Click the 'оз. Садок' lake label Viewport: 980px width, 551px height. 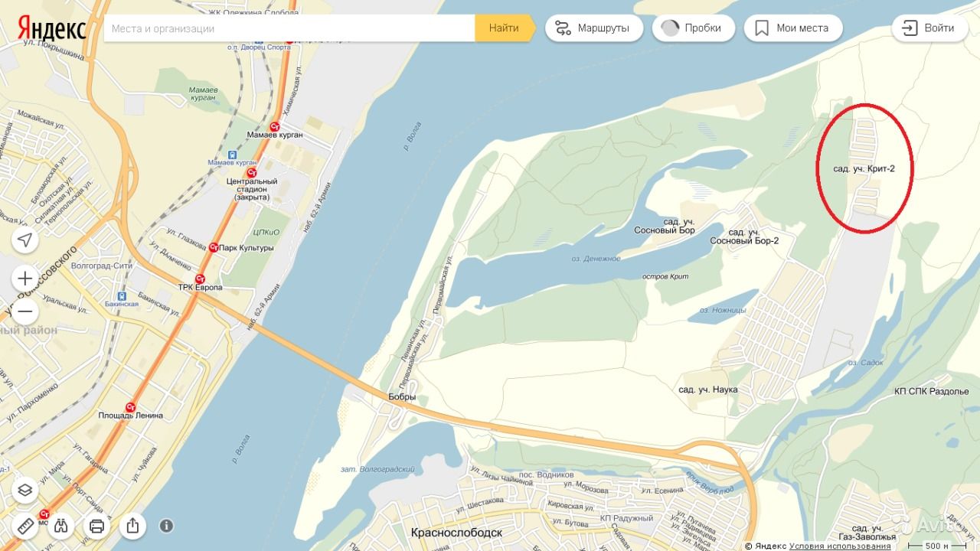(867, 363)
